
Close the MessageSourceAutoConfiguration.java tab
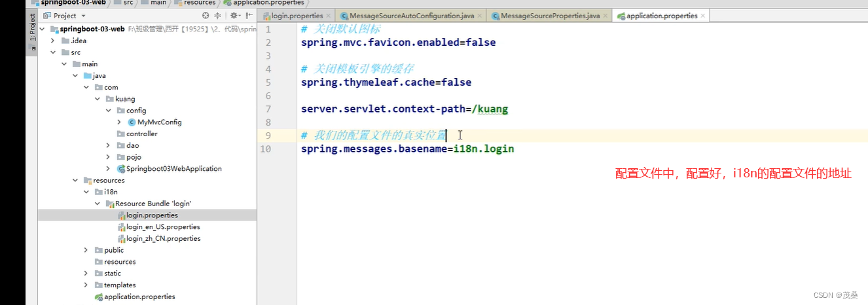coord(480,15)
